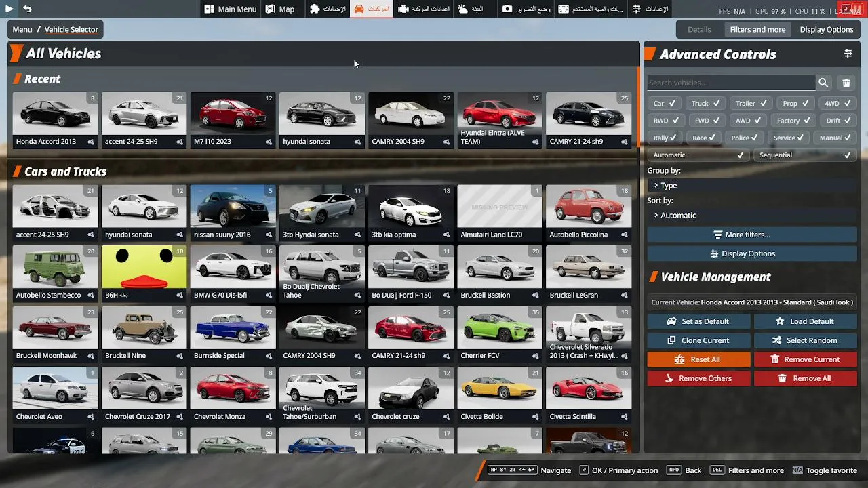
Task: Click the Menu breadcrumb link
Action: coord(22,29)
